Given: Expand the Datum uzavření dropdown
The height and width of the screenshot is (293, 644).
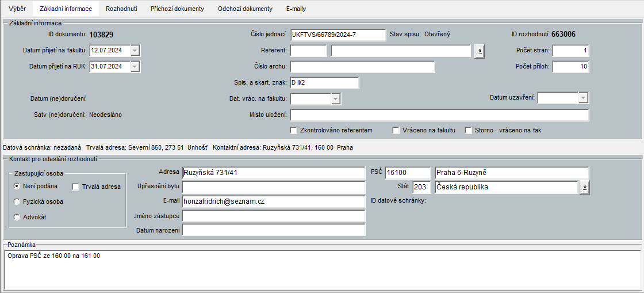Looking at the screenshot, I should (584, 98).
